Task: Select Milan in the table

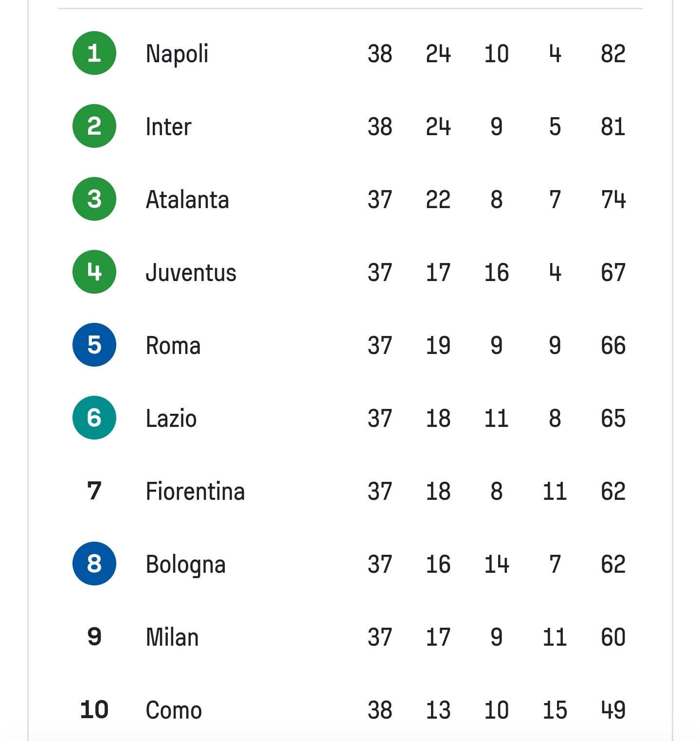Action: (x=172, y=637)
